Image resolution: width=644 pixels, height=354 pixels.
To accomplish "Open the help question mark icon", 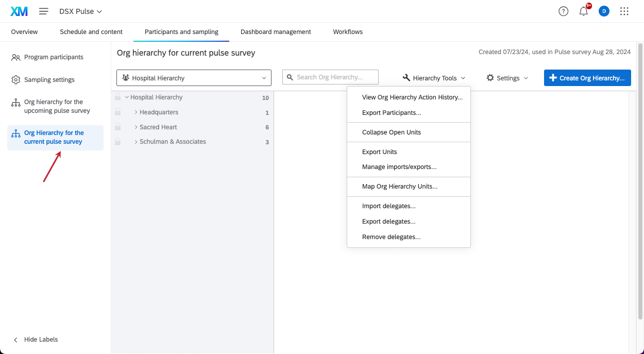I will tap(563, 11).
